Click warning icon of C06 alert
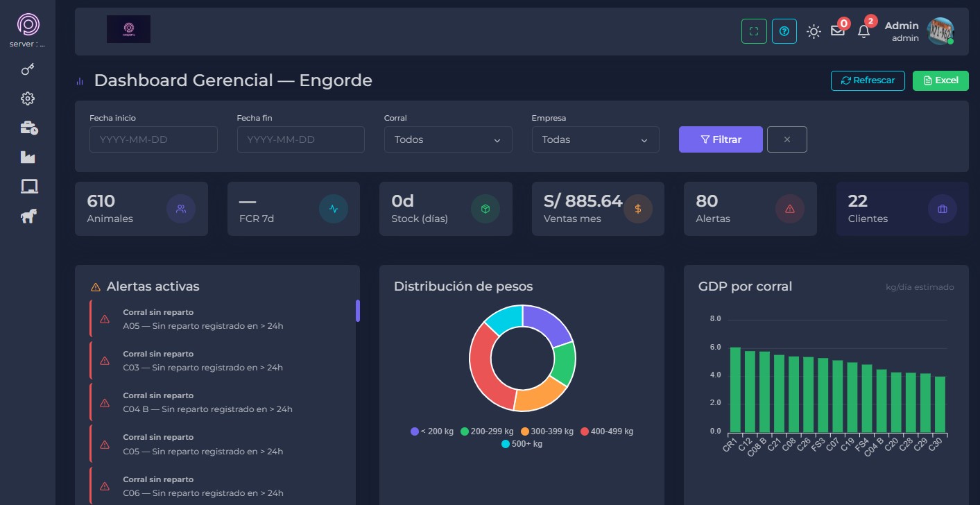The width and height of the screenshot is (980, 505). (105, 486)
